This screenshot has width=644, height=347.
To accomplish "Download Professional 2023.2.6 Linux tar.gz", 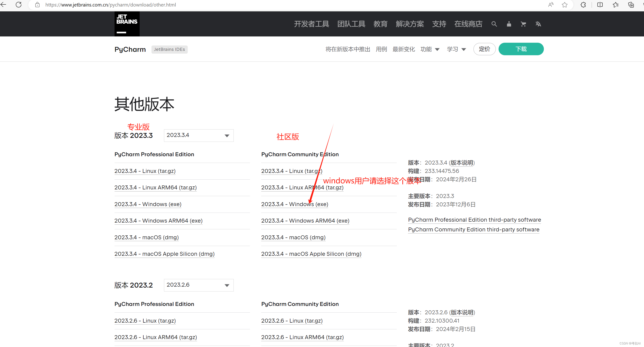I will [145, 321].
